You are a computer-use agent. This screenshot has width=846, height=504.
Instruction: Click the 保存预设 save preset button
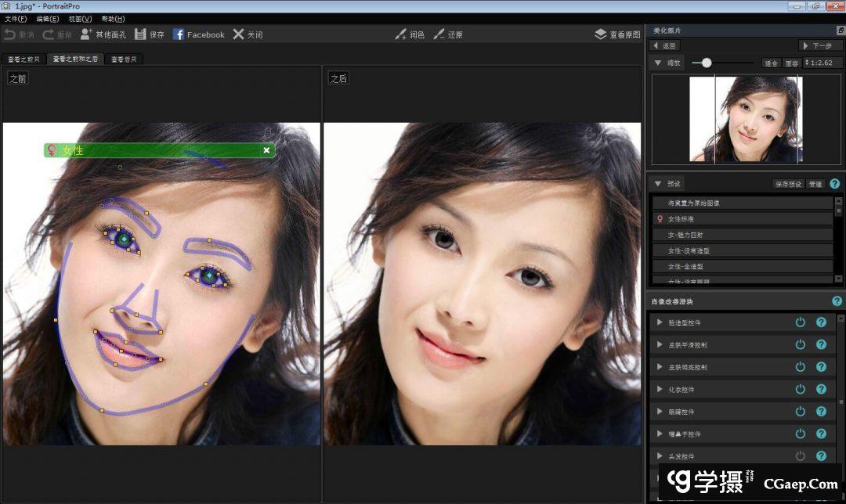[x=787, y=184]
